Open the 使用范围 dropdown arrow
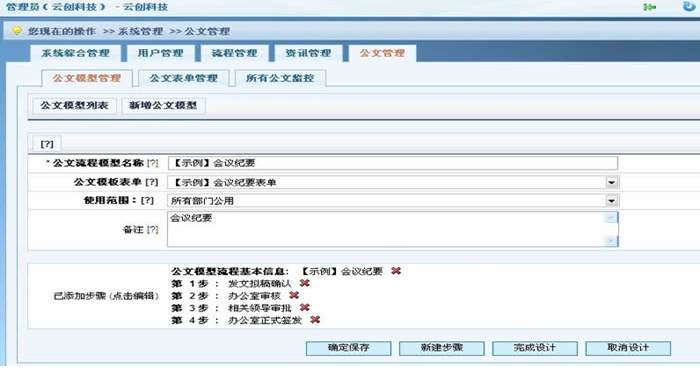Screen dimensions: 700x368 [x=611, y=201]
